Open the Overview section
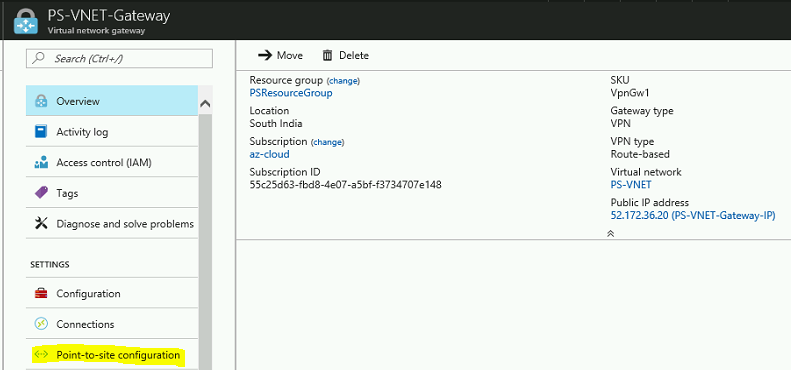 point(112,101)
